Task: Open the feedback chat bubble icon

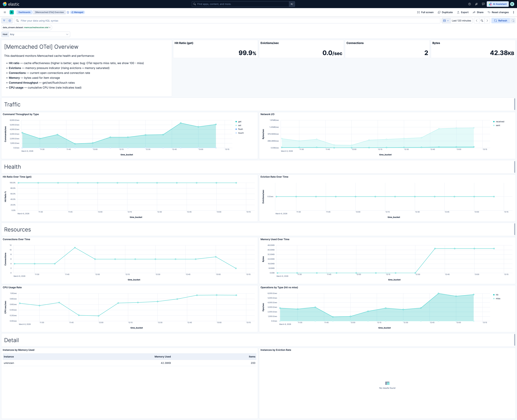Action: pos(483,4)
